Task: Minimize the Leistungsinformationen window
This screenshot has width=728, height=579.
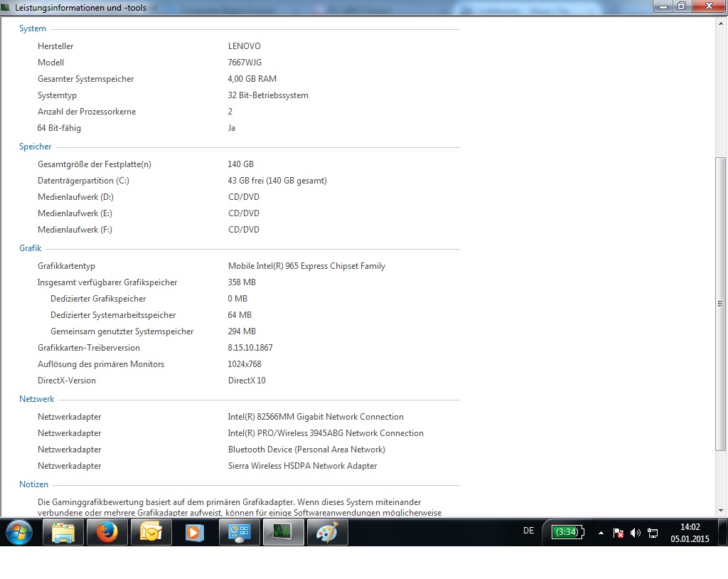Action: click(x=663, y=6)
